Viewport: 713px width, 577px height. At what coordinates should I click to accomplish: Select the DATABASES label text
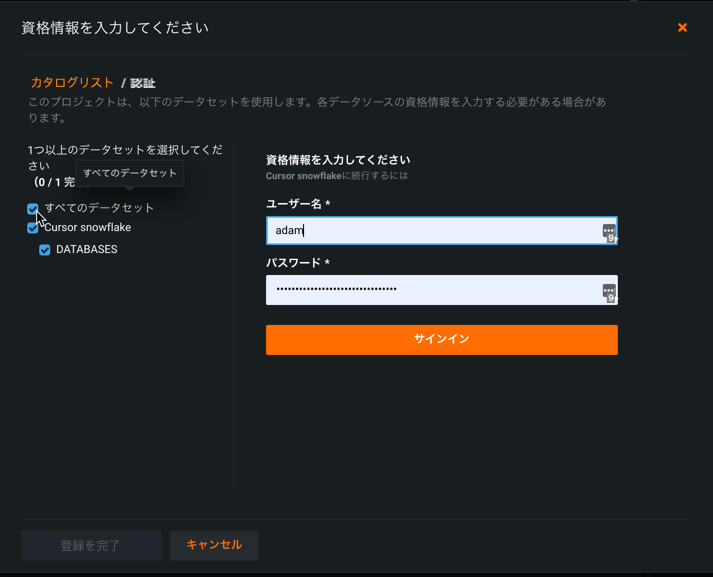tap(87, 250)
